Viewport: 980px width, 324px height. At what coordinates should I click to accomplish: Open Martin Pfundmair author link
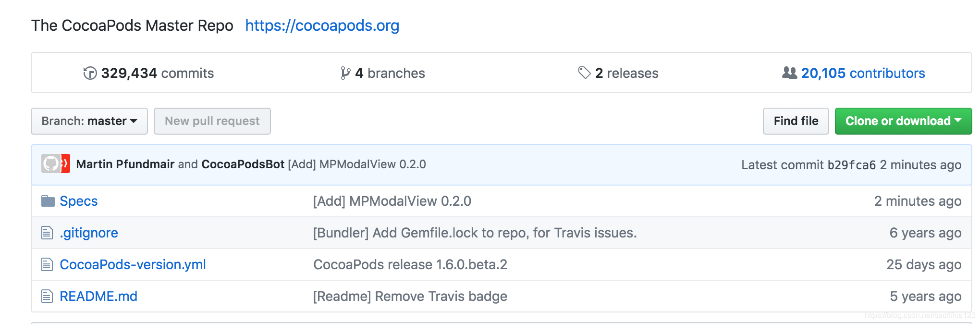(125, 164)
